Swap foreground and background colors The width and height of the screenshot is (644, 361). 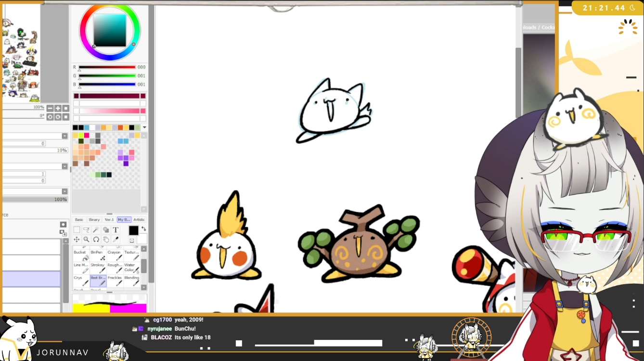143,229
